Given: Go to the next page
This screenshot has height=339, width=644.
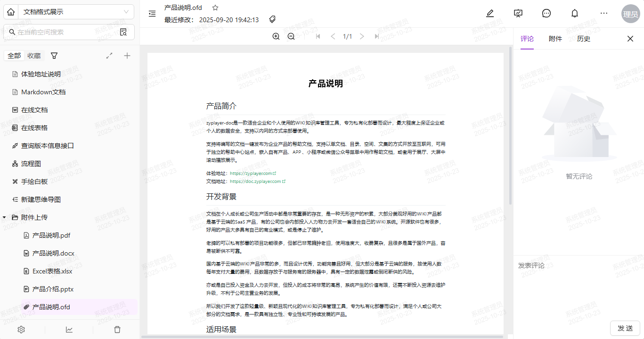Looking at the screenshot, I should [x=362, y=36].
